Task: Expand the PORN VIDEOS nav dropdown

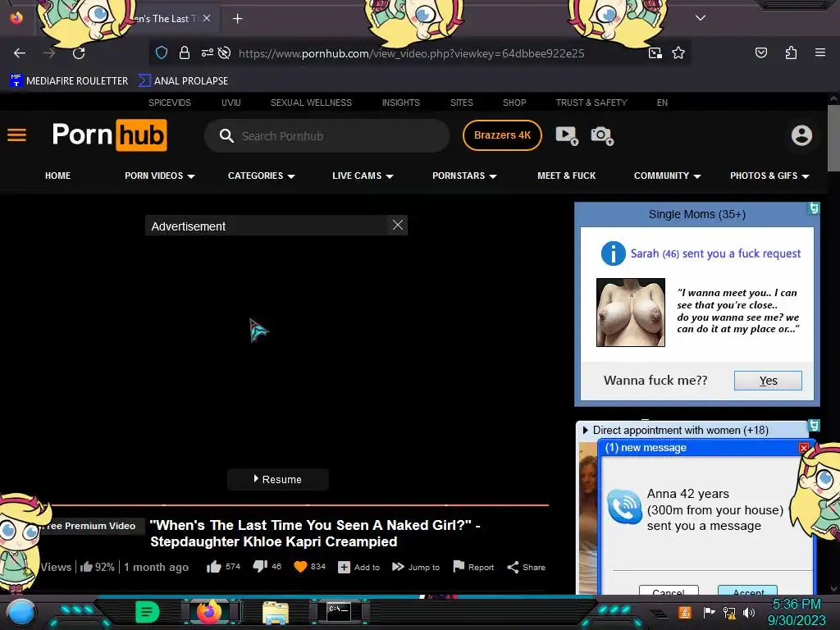Action: (x=160, y=176)
